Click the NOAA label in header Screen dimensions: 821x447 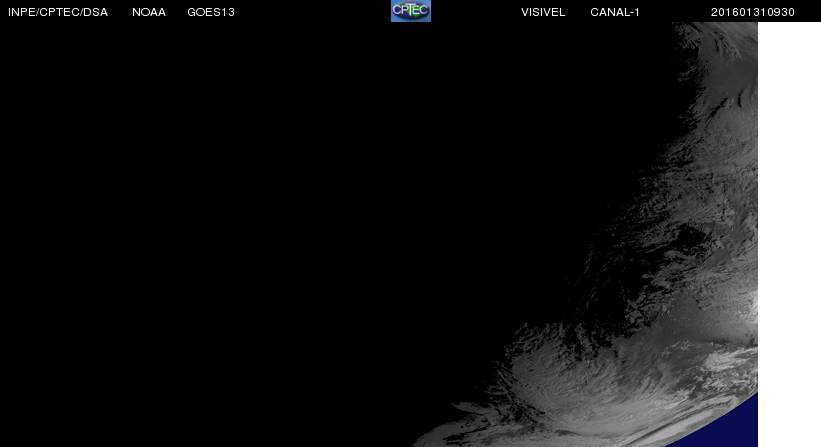coord(149,12)
